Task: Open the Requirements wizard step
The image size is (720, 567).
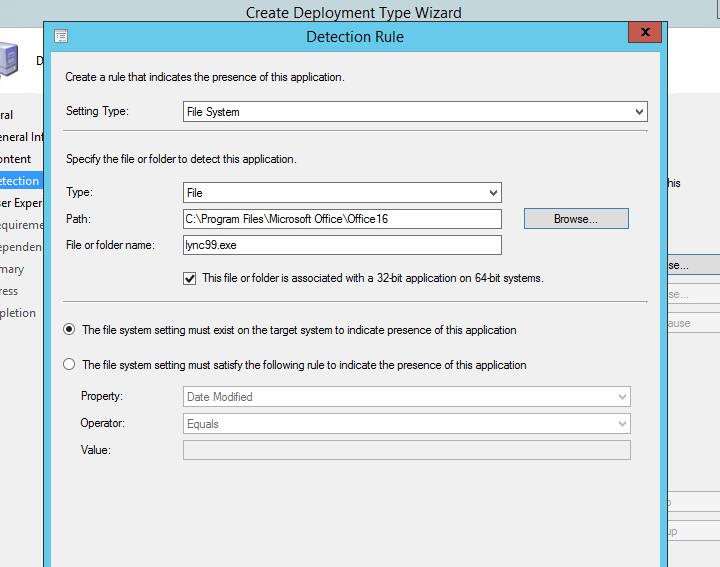Action: tap(20, 225)
